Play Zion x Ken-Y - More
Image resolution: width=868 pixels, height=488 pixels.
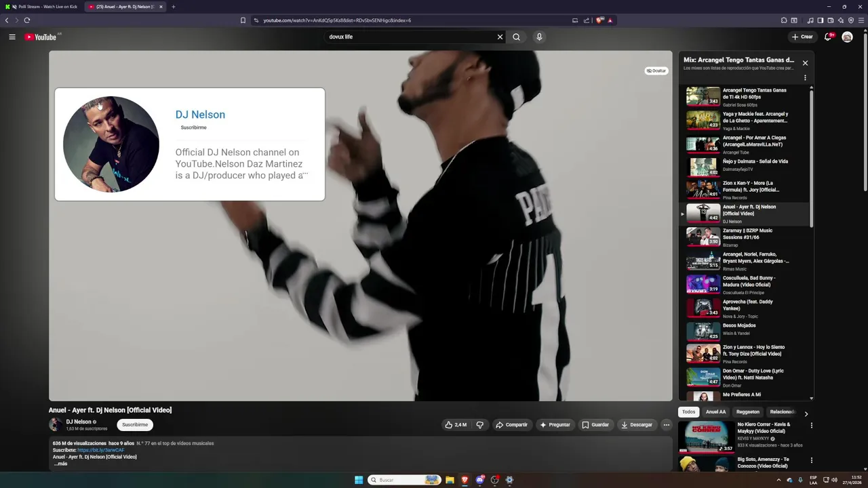coord(745,190)
